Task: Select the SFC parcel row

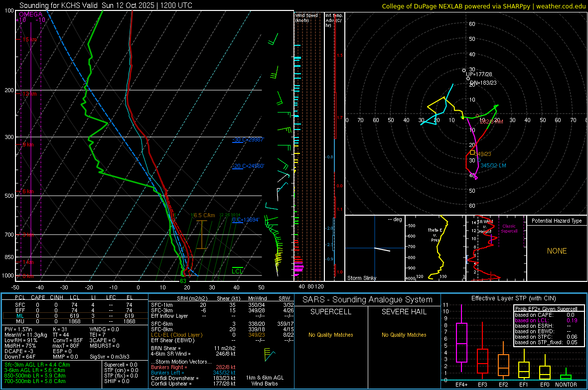Action: 75,305
